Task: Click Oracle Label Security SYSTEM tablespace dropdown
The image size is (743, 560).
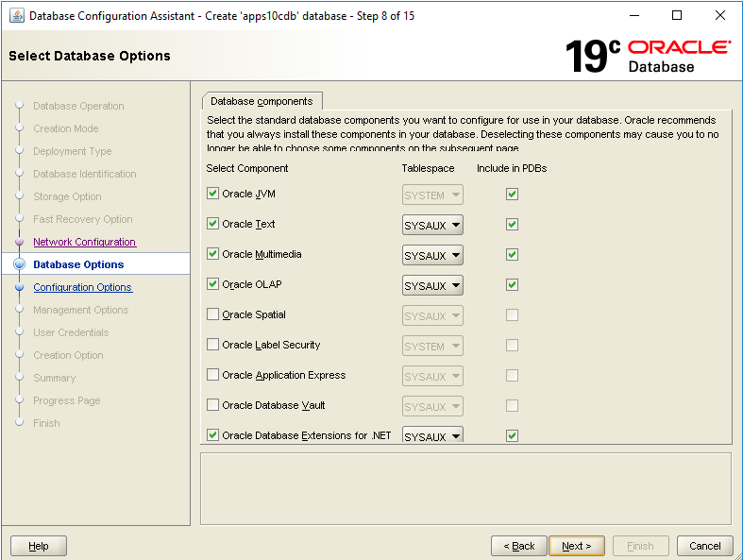Action: 432,347
